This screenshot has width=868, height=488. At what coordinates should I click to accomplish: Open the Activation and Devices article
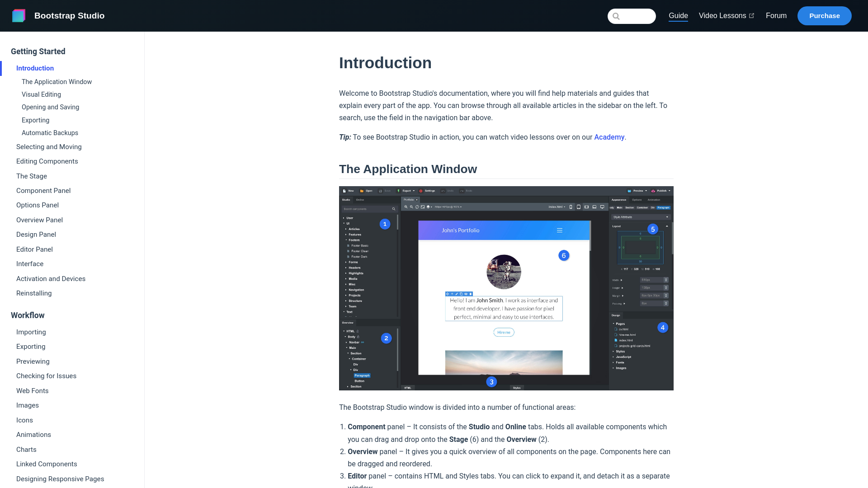[51, 279]
